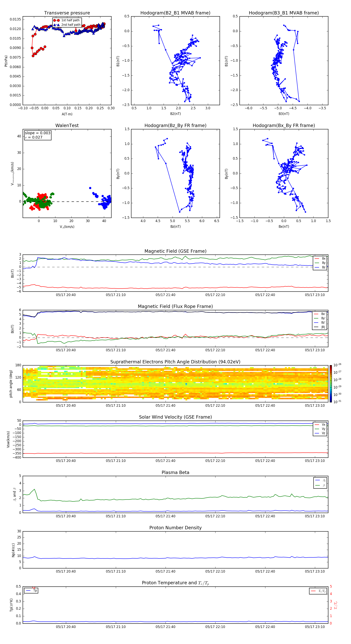
Task: Click the |B| black legend line in Flux Rope panel
Action: tap(316, 327)
